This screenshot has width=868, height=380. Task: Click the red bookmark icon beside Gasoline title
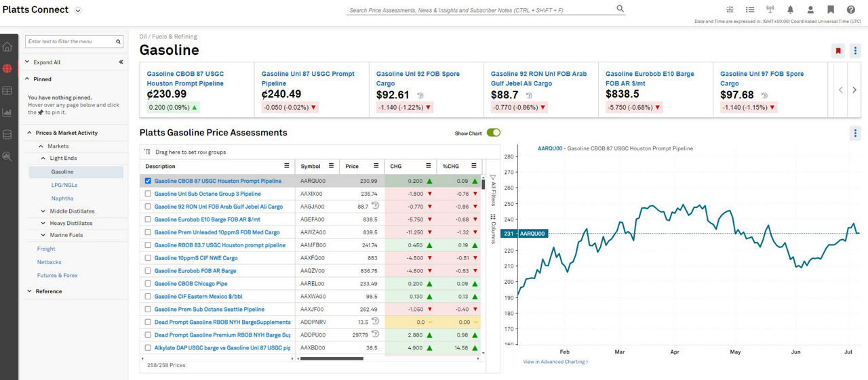point(838,51)
